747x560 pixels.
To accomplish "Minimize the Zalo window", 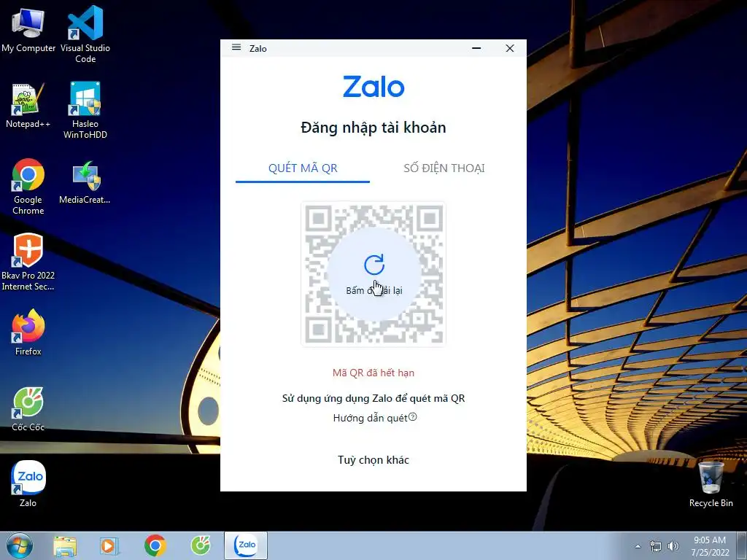I will pyautogui.click(x=476, y=48).
